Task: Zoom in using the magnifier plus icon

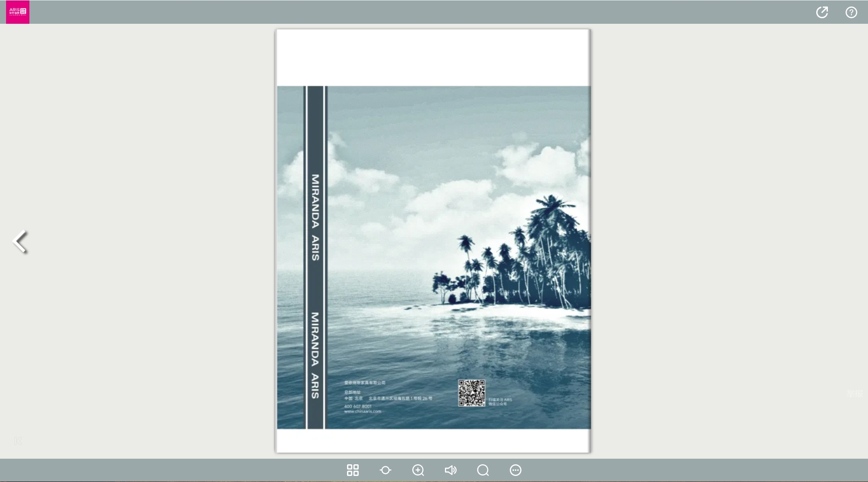Action: [x=418, y=470]
